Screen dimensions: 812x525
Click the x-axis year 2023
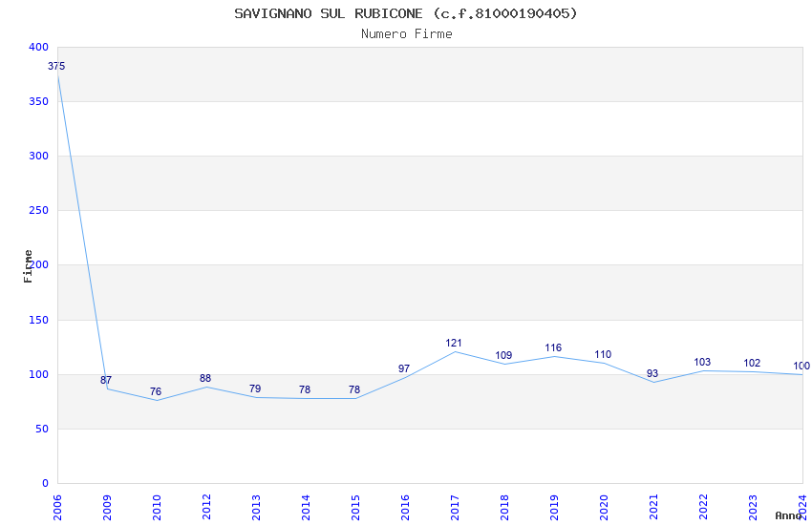tap(754, 508)
